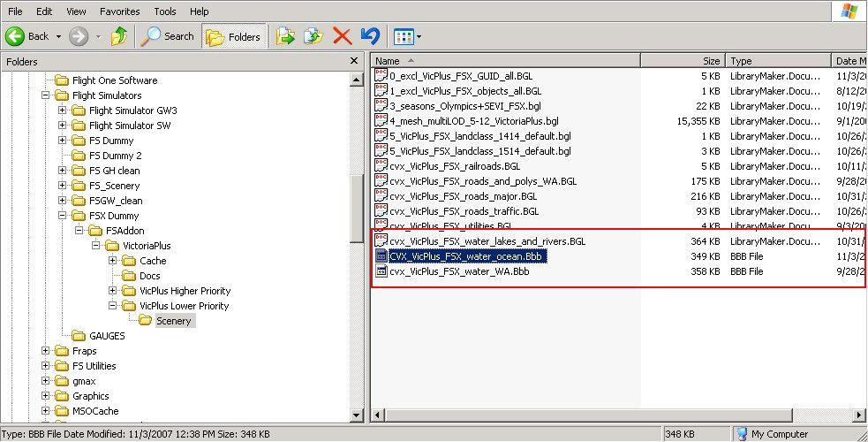Open the Favorites menu
868x442 pixels.
point(119,11)
